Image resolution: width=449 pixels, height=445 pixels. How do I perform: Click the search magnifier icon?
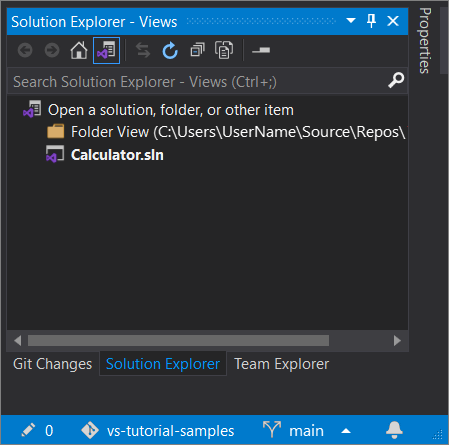(396, 80)
